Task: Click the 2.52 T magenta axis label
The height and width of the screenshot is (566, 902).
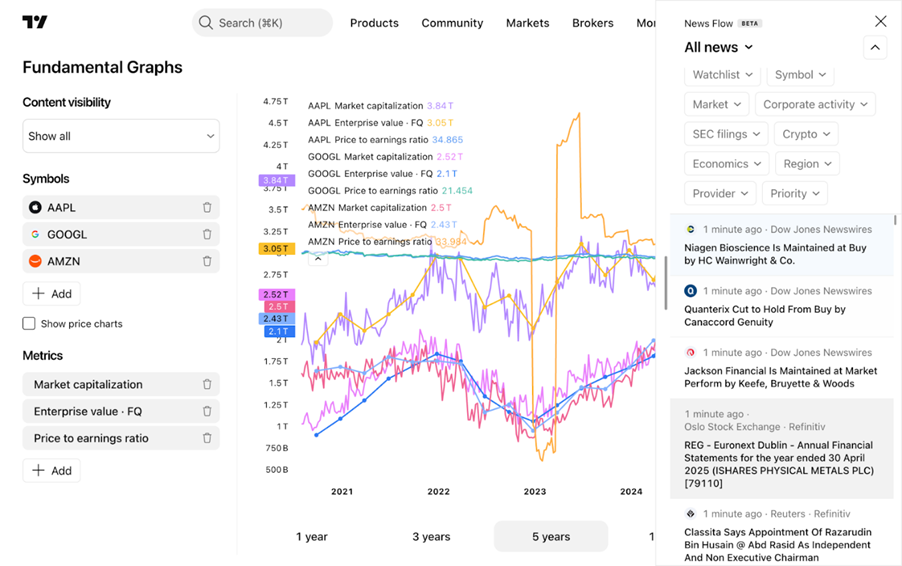Action: point(276,295)
